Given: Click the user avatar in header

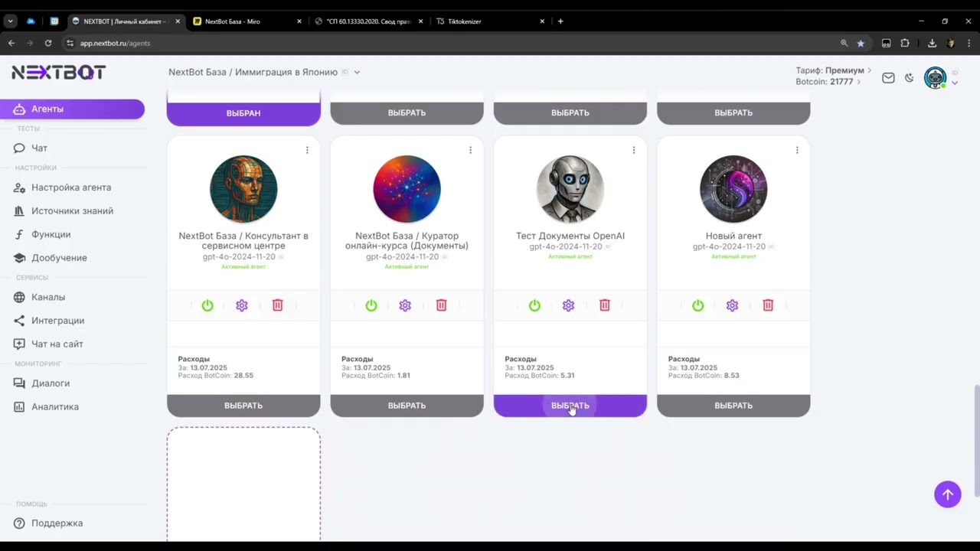Looking at the screenshot, I should 936,77.
